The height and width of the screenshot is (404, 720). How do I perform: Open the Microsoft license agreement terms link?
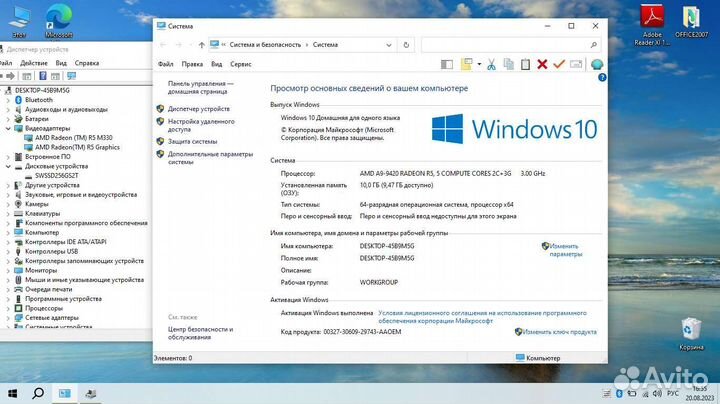pos(482,317)
